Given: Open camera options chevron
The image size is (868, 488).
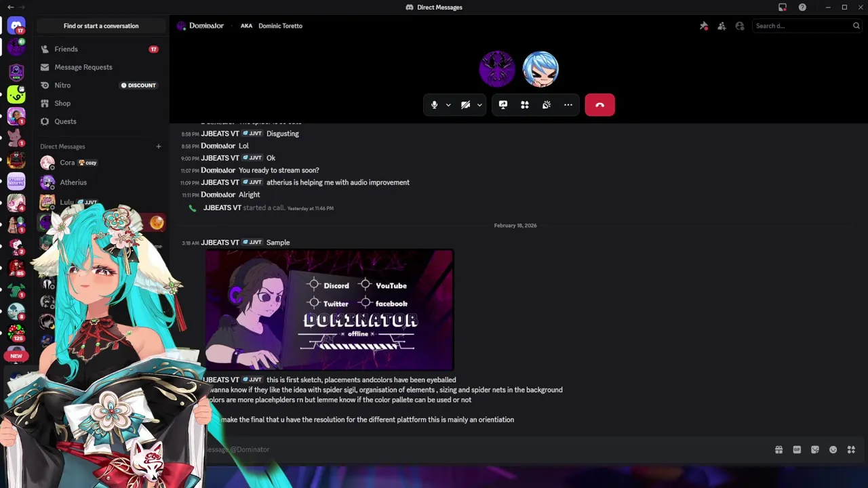Looking at the screenshot, I should 479,105.
